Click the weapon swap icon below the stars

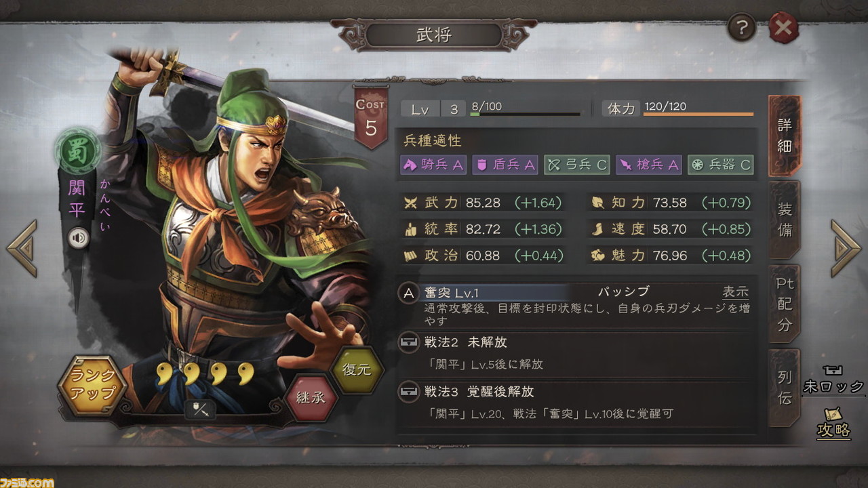click(201, 409)
